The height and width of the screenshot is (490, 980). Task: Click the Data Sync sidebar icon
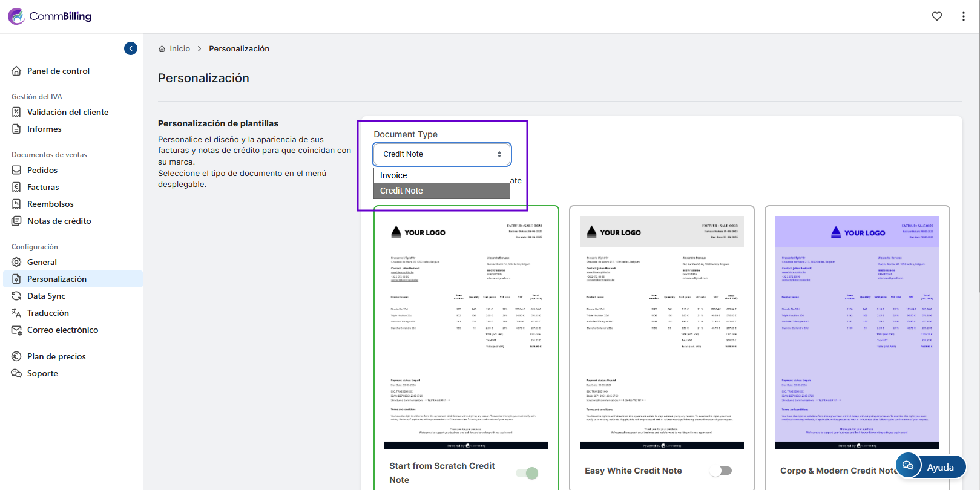pos(16,296)
